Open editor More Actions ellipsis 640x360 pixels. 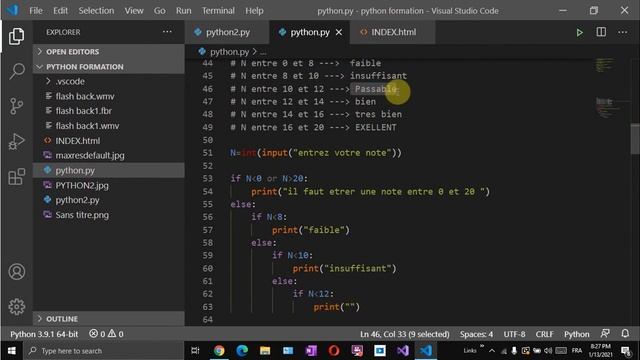622,32
